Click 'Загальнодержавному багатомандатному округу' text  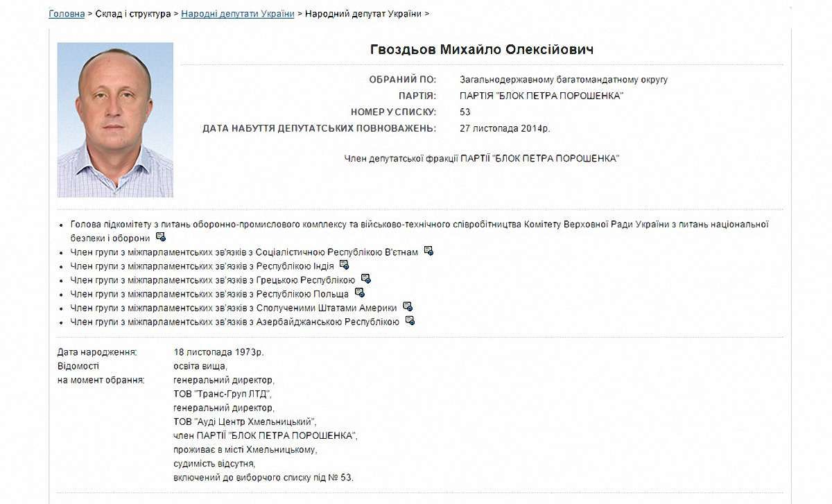(x=564, y=80)
